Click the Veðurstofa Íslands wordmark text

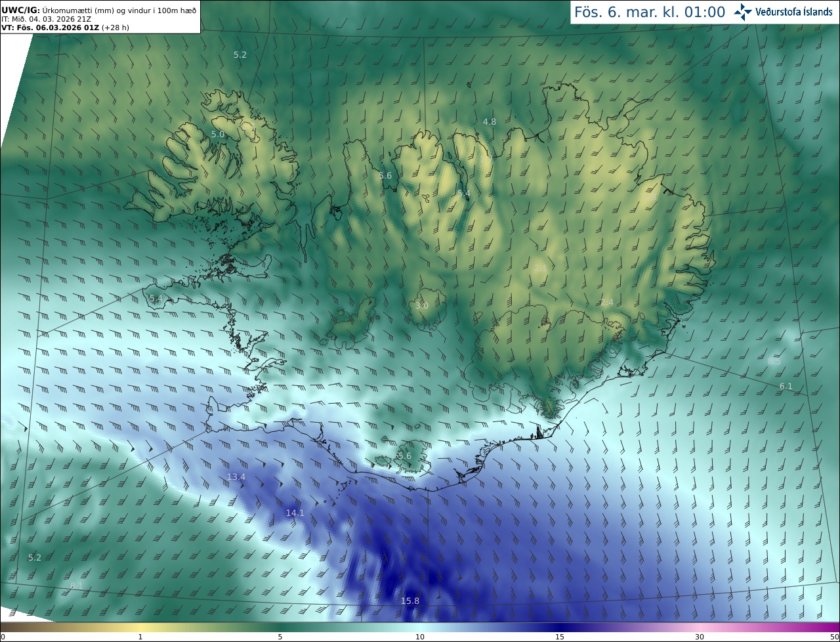tap(794, 12)
